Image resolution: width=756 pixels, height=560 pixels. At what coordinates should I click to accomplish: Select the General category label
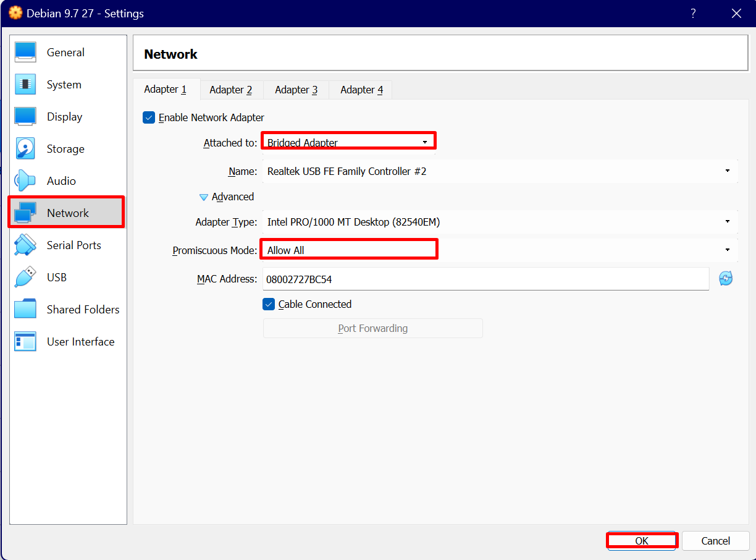click(65, 53)
